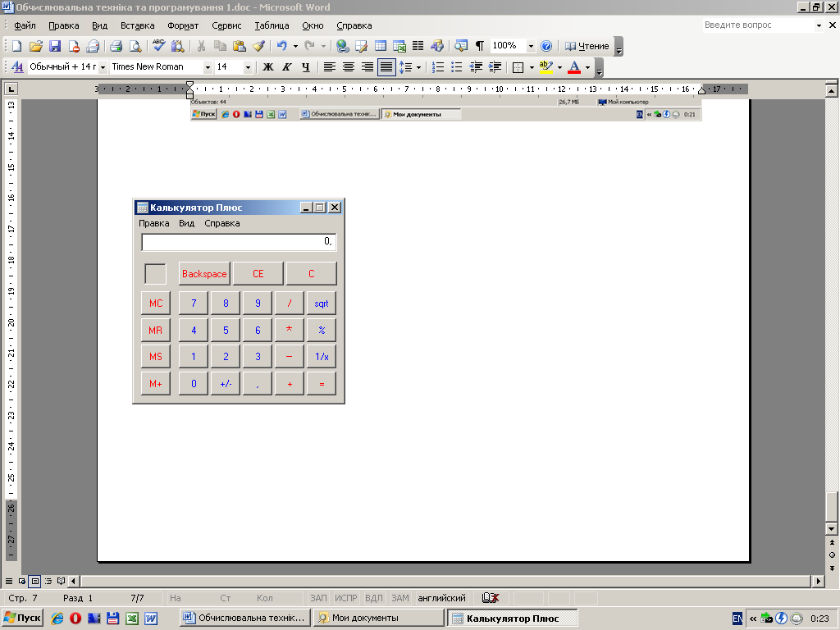Apply a numbered list
The image size is (840, 630).
(x=438, y=67)
